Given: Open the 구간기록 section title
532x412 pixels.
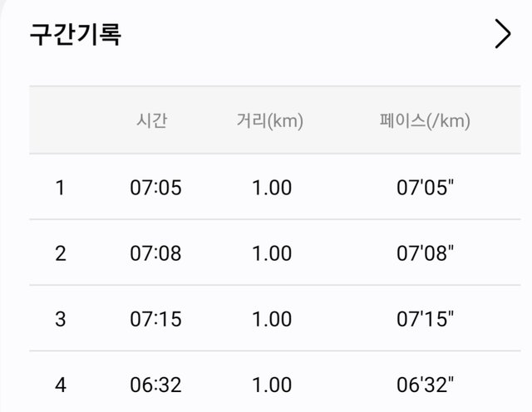Looking at the screenshot, I should [76, 35].
